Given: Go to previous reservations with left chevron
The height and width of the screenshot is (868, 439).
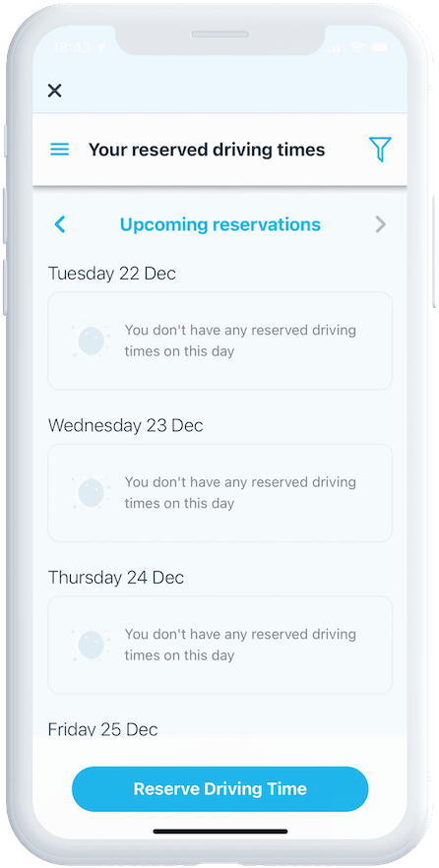Looking at the screenshot, I should pyautogui.click(x=60, y=224).
